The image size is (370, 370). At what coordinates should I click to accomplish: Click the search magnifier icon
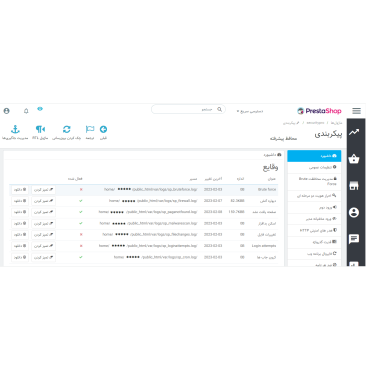[220, 109]
